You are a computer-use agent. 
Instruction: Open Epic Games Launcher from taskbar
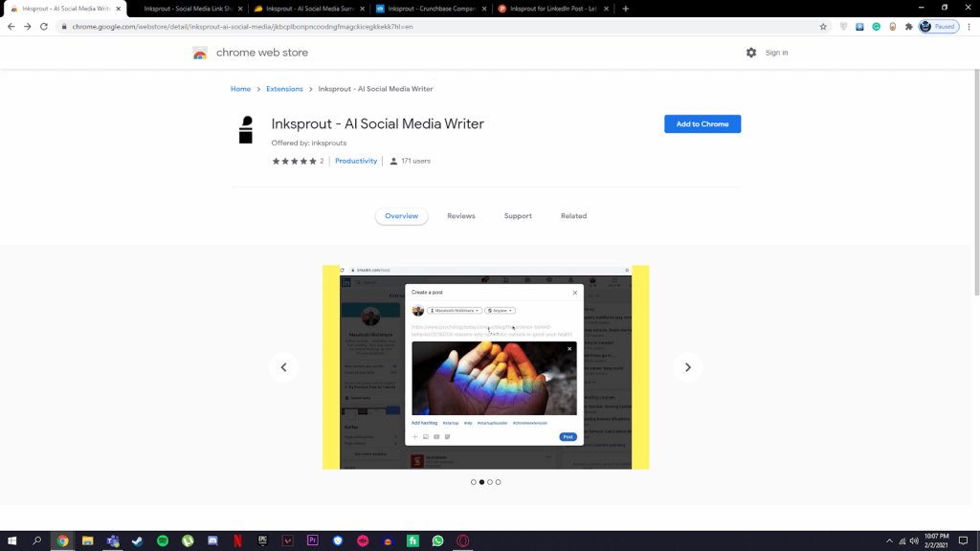click(262, 541)
